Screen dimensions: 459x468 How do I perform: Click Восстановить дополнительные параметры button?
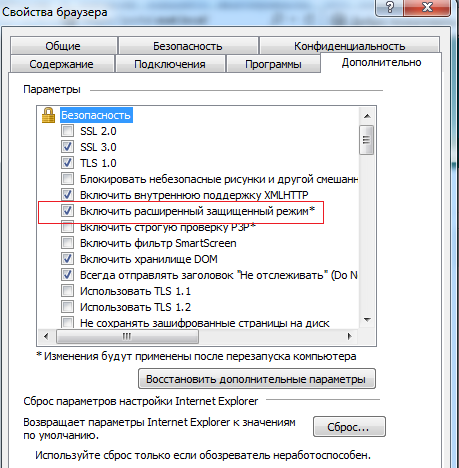coord(257,379)
